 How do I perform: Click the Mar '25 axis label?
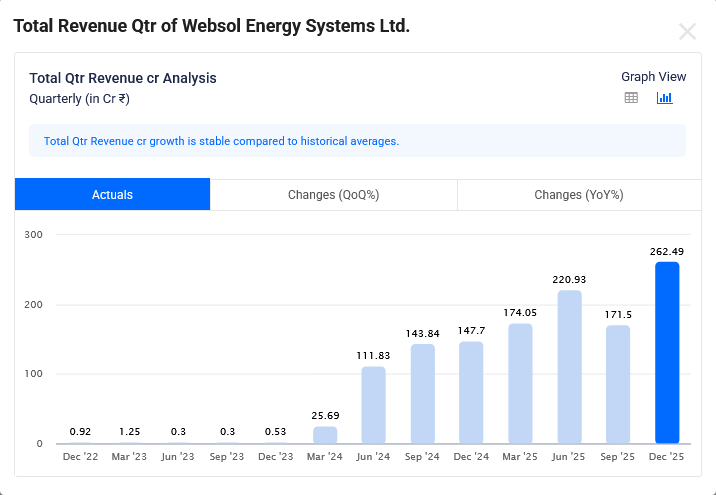520,457
